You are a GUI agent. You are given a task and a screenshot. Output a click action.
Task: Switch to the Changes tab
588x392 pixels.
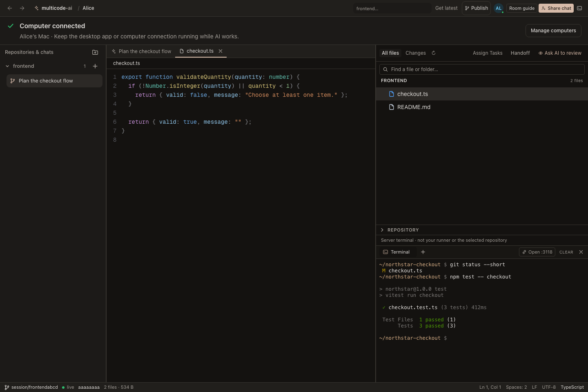point(416,53)
